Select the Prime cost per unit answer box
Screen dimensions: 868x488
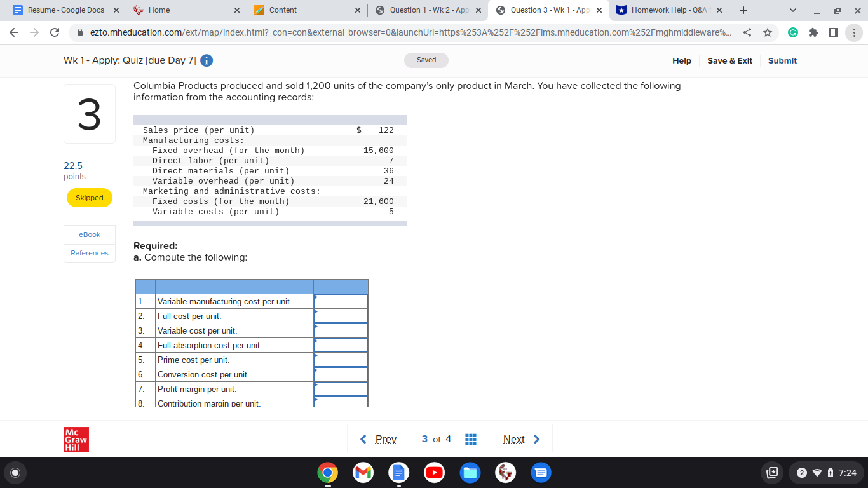341,360
